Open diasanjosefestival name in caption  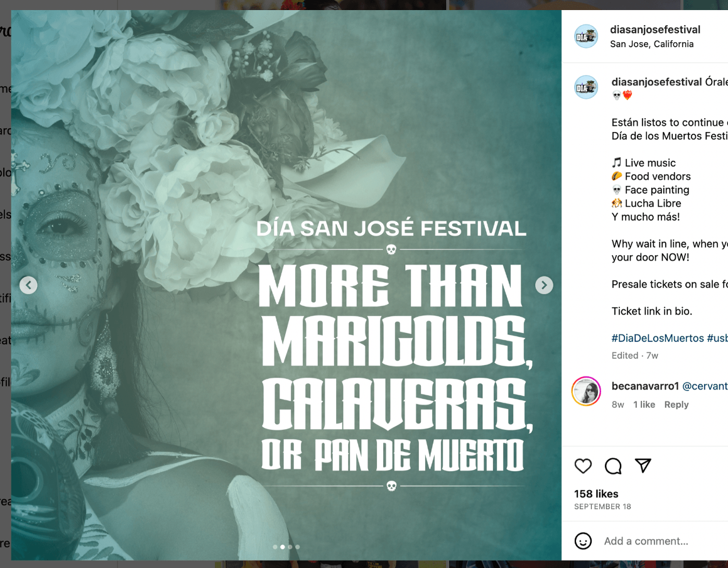point(656,82)
